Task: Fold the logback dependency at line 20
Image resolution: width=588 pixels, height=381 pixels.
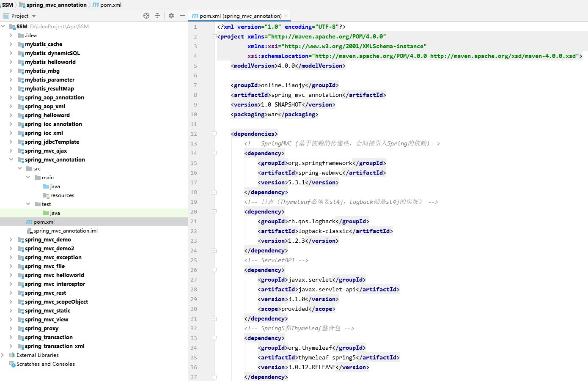Action: 214,211
